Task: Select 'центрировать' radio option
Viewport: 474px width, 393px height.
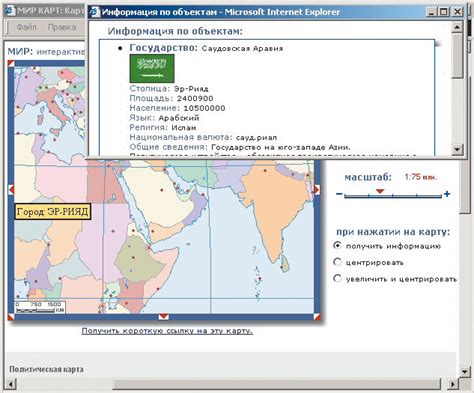Action: point(337,262)
